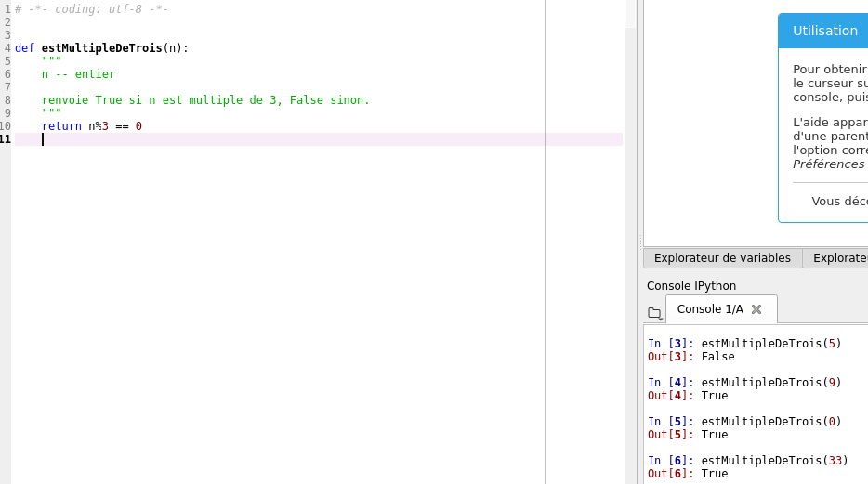Click the italic Préférences text in help

click(828, 164)
